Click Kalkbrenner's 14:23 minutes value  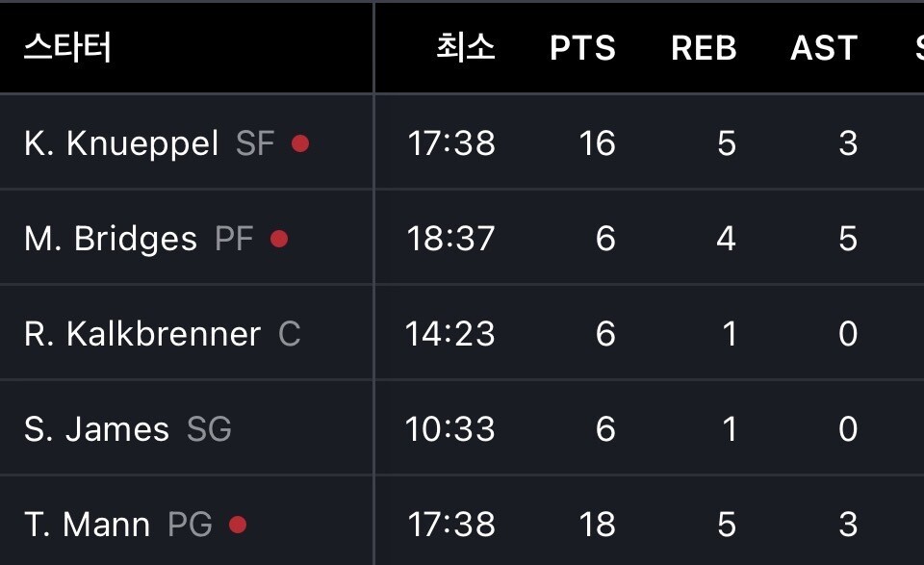point(449,334)
